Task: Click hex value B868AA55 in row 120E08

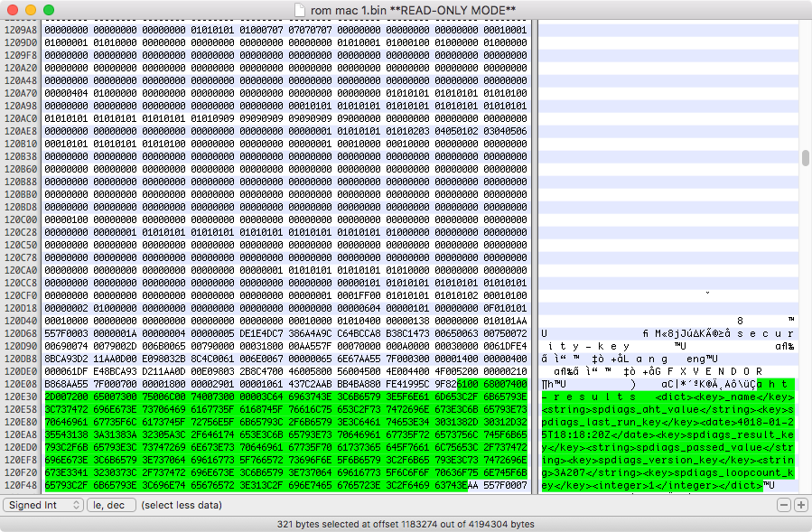Action: point(66,384)
